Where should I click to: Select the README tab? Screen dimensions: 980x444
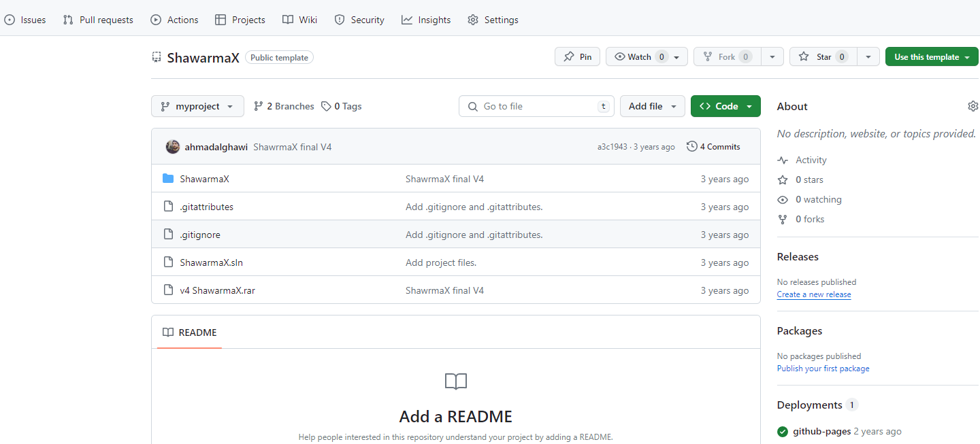(x=190, y=332)
